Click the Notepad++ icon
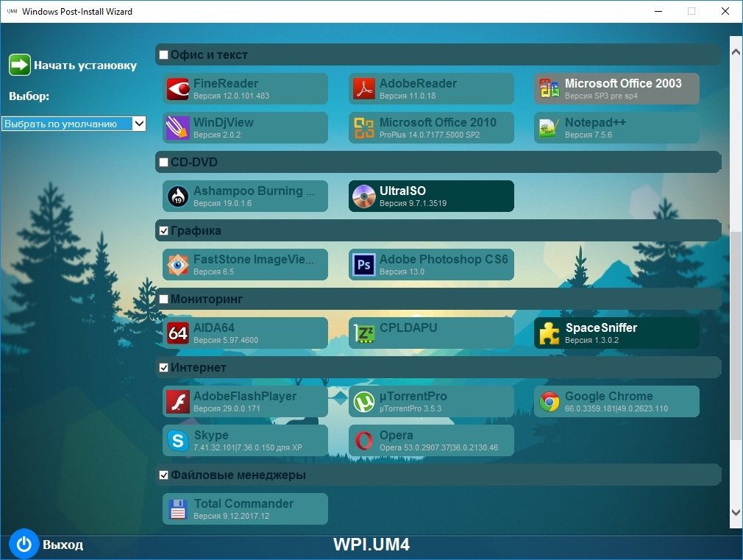Image resolution: width=743 pixels, height=560 pixels. click(550, 128)
